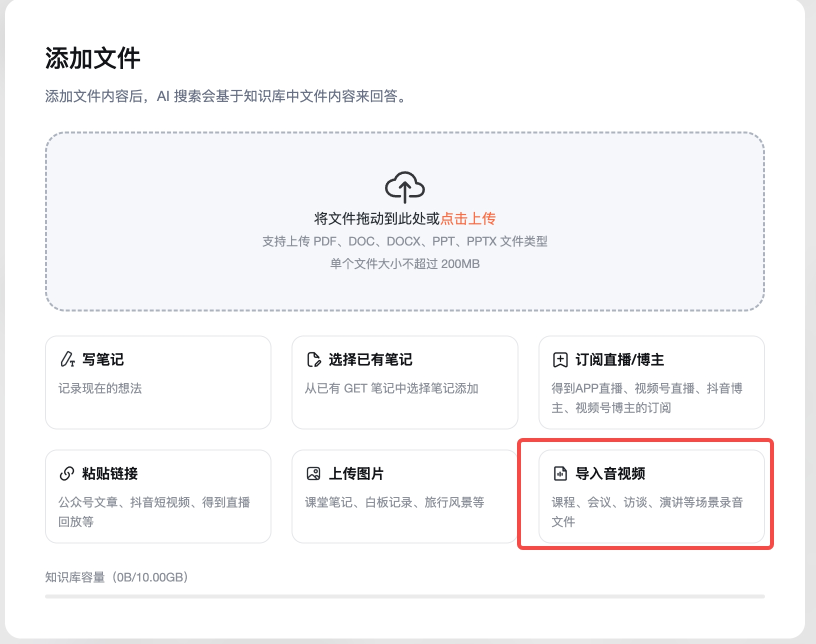This screenshot has height=644, width=816.
Task: Click the pencil icon beside 写笔记
Action: tap(67, 359)
